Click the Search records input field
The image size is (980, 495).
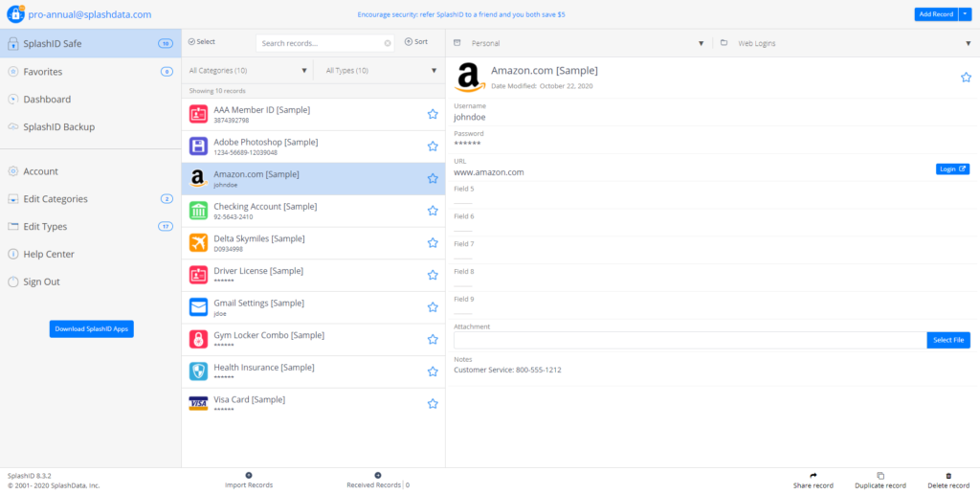[321, 43]
